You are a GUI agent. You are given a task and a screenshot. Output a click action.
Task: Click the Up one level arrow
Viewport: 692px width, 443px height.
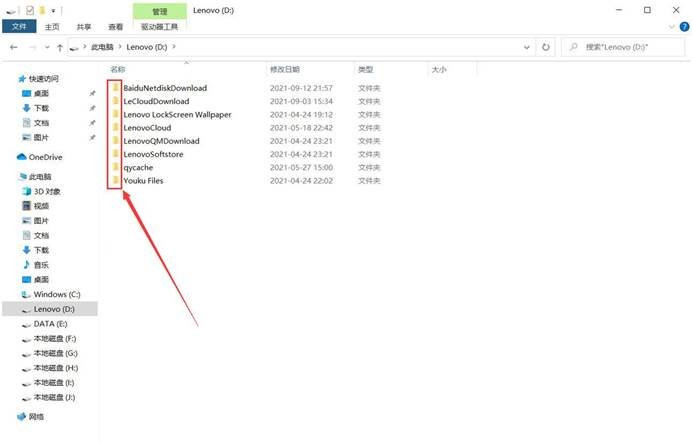[60, 47]
